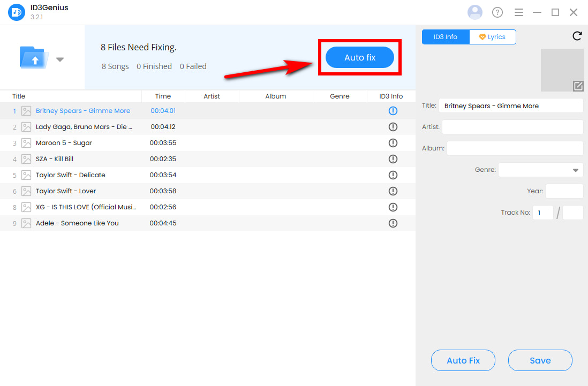Select 'SZA - Kill Bill' track
Screen dimensions: 588x386
tap(208, 159)
